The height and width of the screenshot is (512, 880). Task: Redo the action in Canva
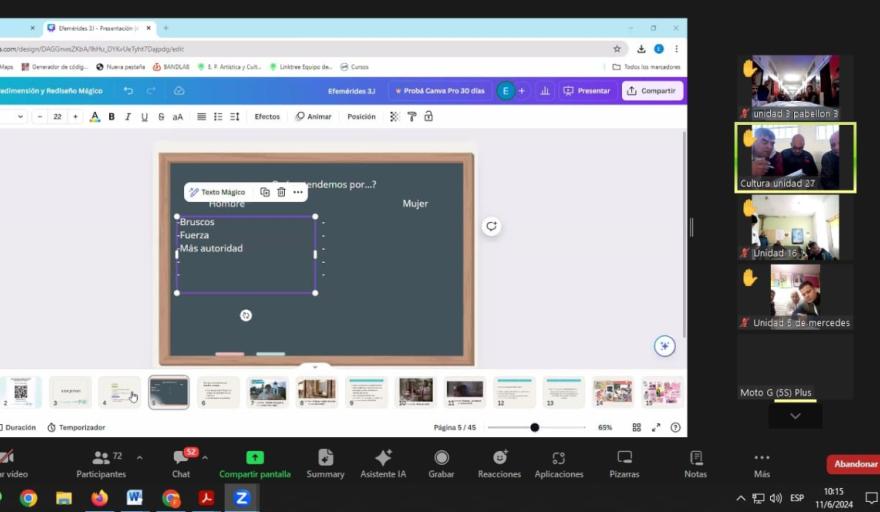point(151,91)
